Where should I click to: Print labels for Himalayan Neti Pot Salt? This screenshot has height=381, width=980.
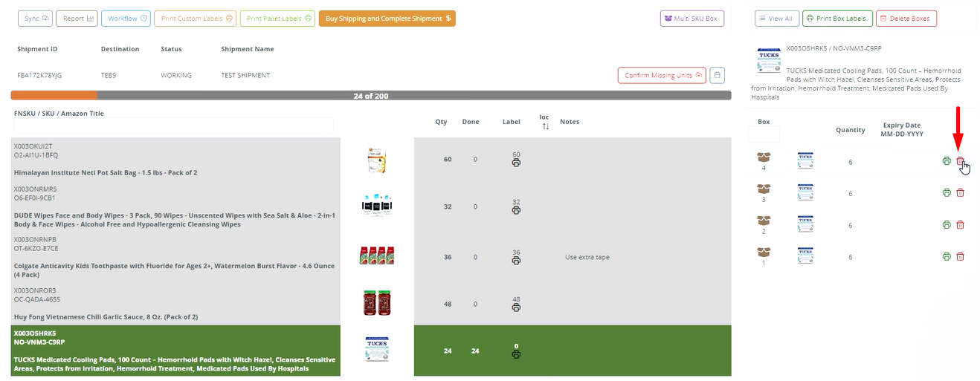(516, 163)
